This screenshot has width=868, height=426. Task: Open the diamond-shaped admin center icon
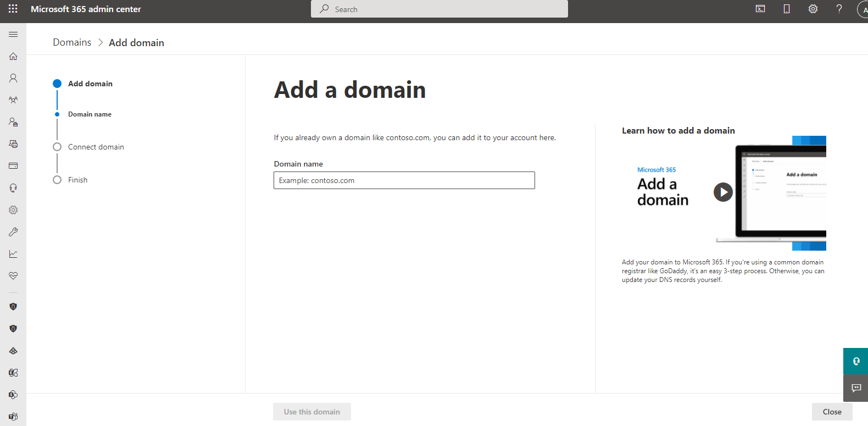coord(13,351)
